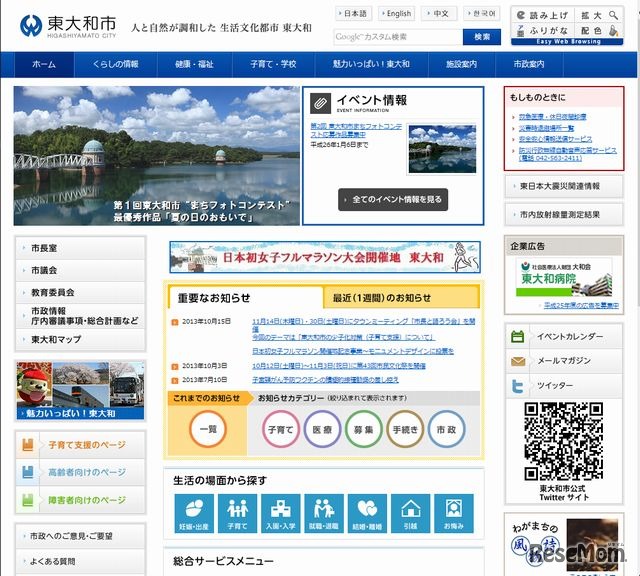Open the 子育て life-scene icon tile
Screen dimensions: 640x576
pyautogui.click(x=238, y=513)
